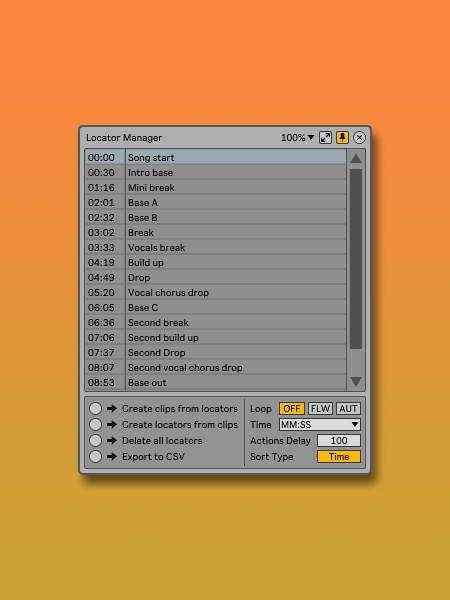The width and height of the screenshot is (450, 600).
Task: Click the 02:32 time cell
Action: point(105,217)
